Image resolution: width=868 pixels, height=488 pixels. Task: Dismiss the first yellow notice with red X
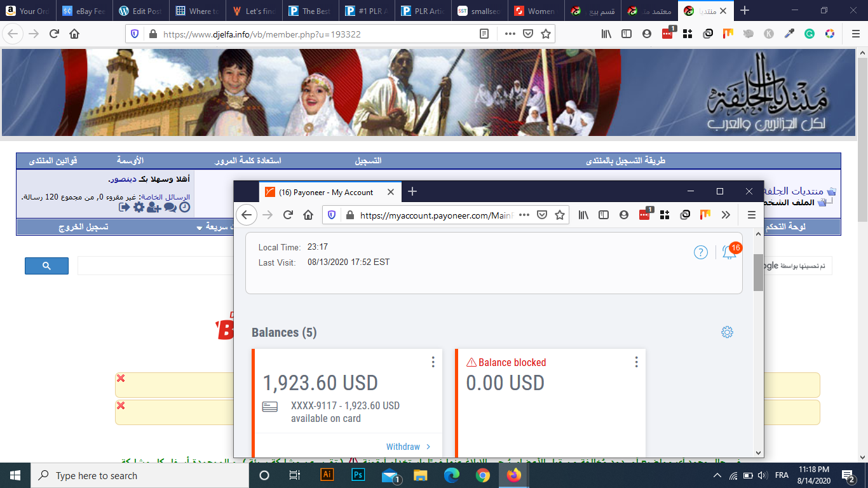[x=121, y=379]
